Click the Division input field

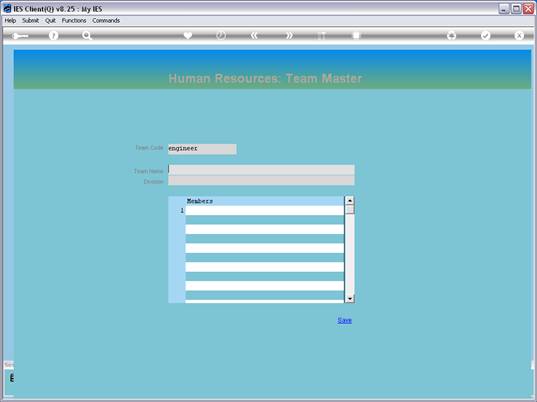pos(261,180)
